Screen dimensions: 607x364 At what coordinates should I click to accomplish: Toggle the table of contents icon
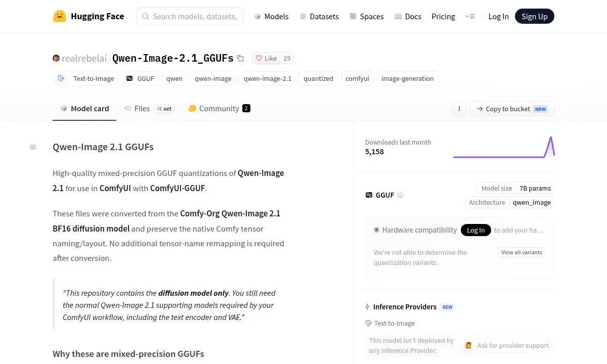tap(33, 147)
